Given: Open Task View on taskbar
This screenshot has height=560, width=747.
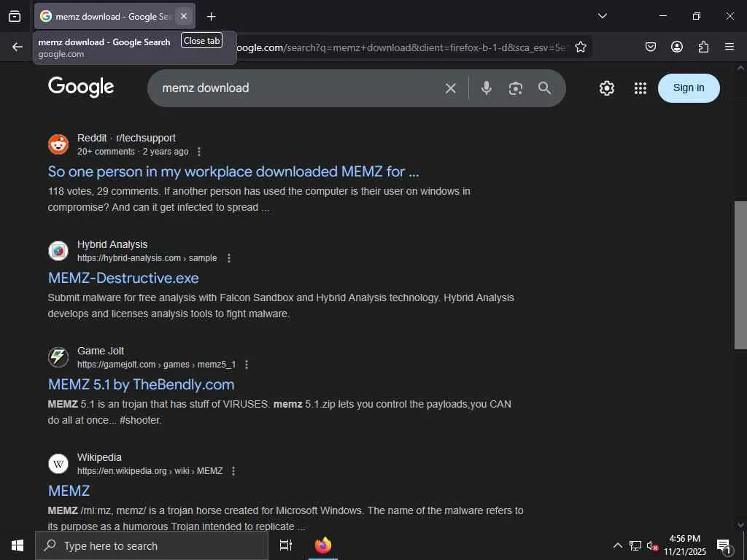Looking at the screenshot, I should 285,545.
